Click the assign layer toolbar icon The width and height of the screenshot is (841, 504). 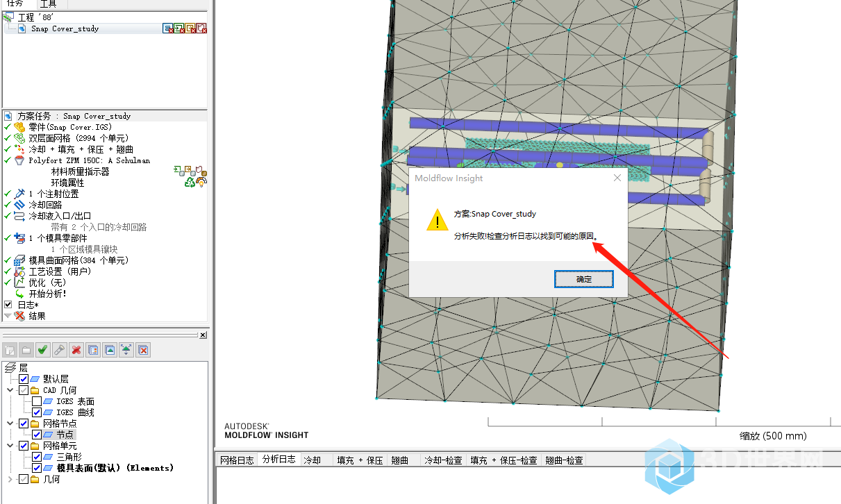93,350
